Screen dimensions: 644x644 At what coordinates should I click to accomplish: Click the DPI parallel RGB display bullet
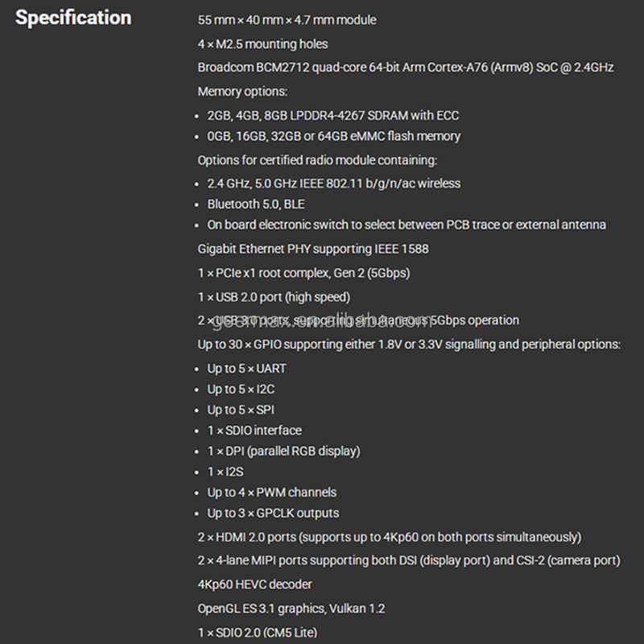coord(283,451)
